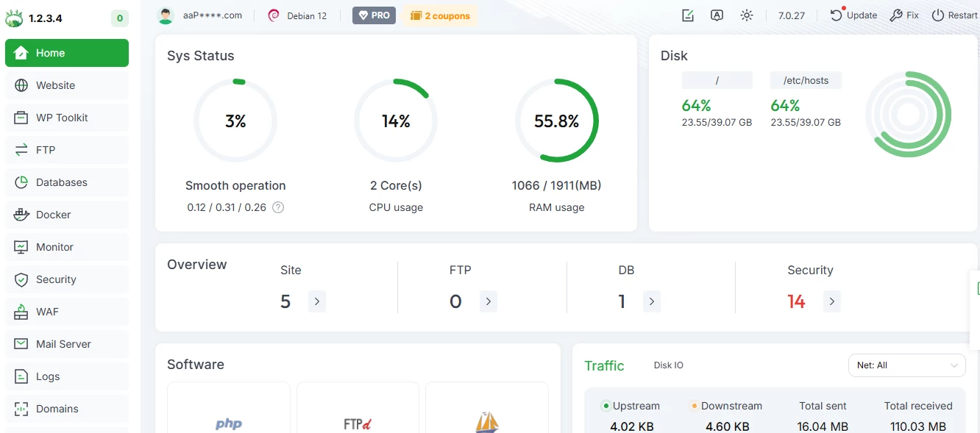Click the PRO badge

point(374,15)
